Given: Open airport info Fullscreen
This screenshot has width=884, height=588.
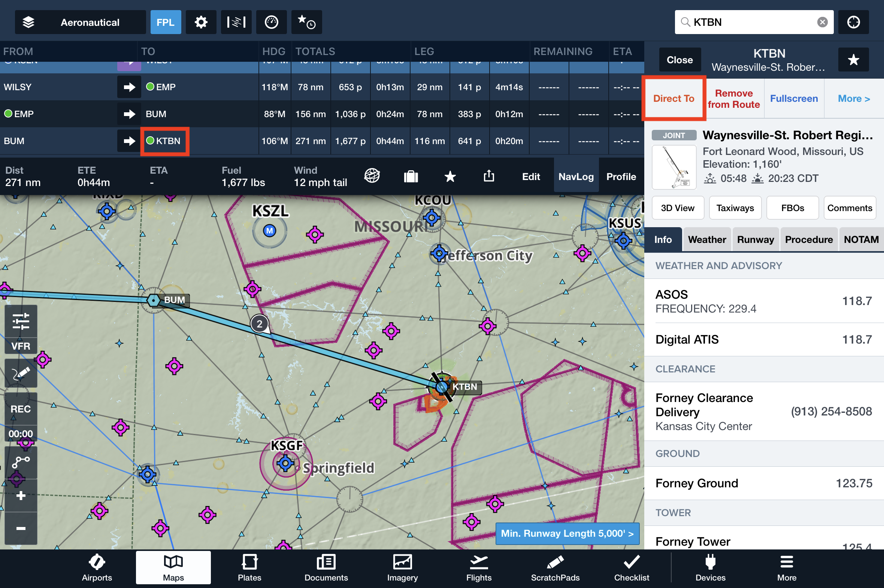Looking at the screenshot, I should [x=794, y=98].
